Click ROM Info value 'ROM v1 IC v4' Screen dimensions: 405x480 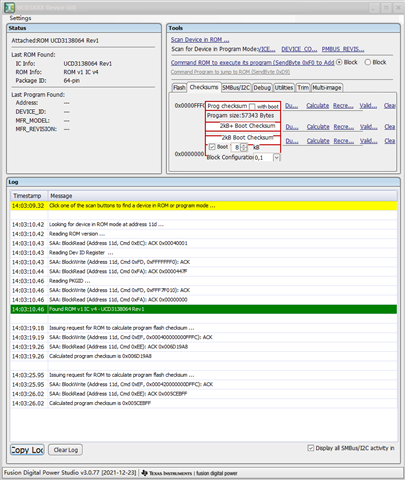click(x=81, y=72)
